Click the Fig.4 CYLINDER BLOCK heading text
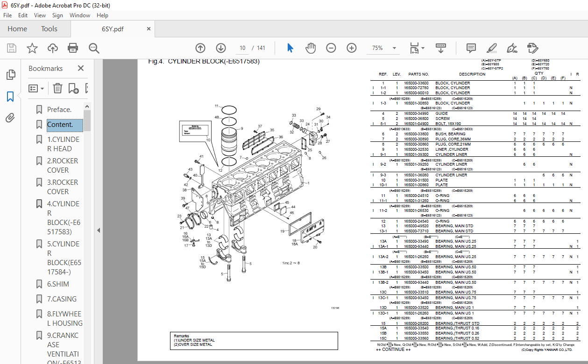 [204, 61]
